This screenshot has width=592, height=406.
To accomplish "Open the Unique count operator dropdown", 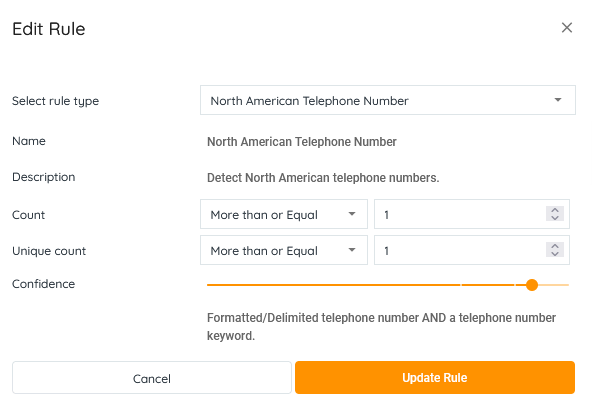I will (284, 250).
